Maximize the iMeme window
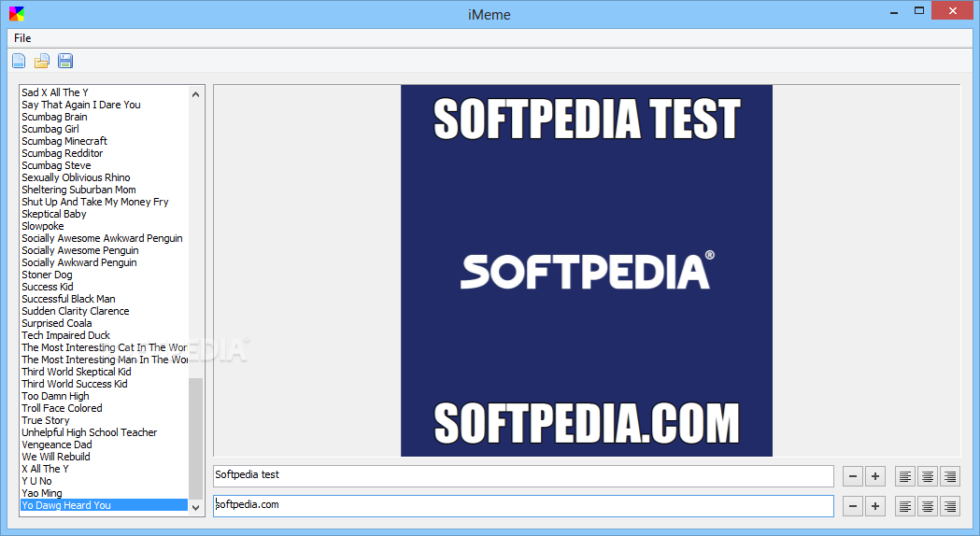Screen dimensions: 980x536 (x=918, y=11)
